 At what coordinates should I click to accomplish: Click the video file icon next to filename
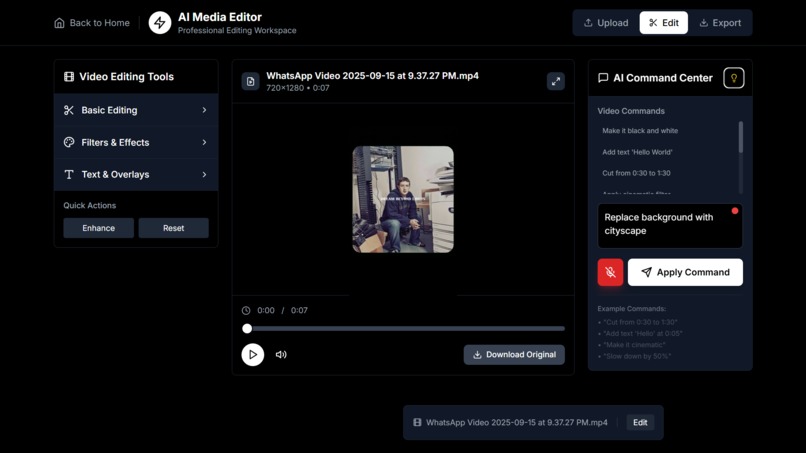pos(250,81)
